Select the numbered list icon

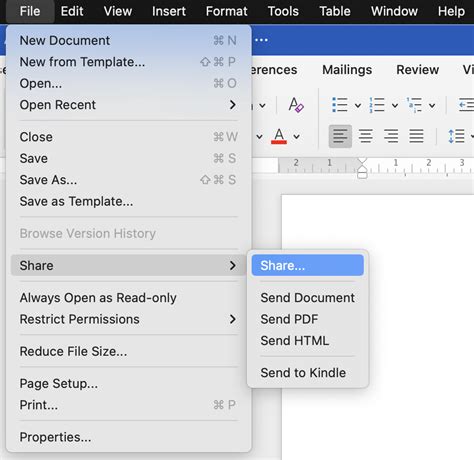(377, 105)
